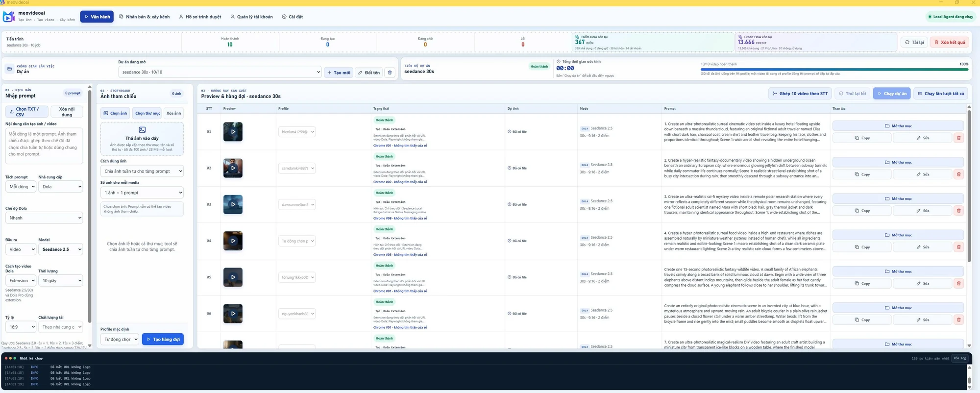Open the Vận hành tab
Screen dimensions: 980x393
click(x=97, y=17)
